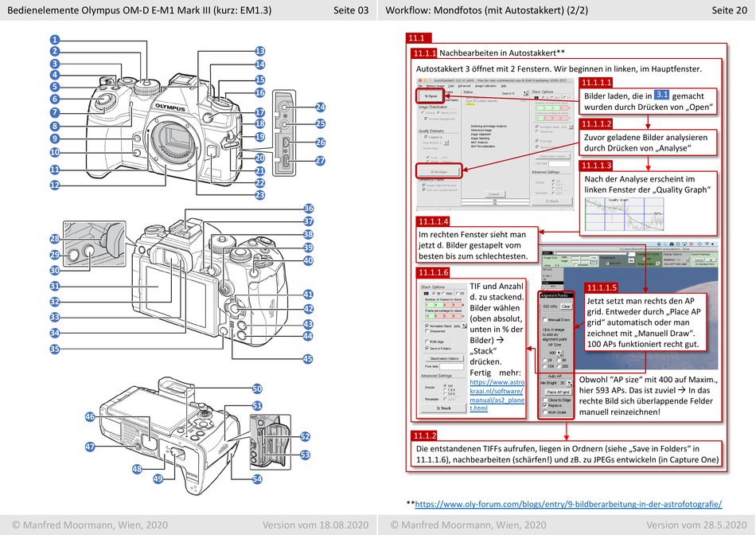756x535 pixels.
Task: Toggle the Double Stack Reference checkbox
Action: coord(424,185)
